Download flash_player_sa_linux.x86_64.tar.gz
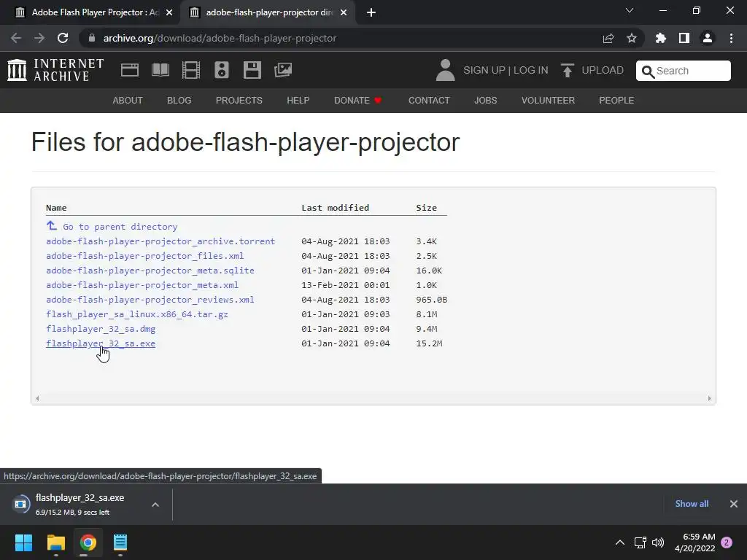The image size is (747, 560). pos(137,314)
